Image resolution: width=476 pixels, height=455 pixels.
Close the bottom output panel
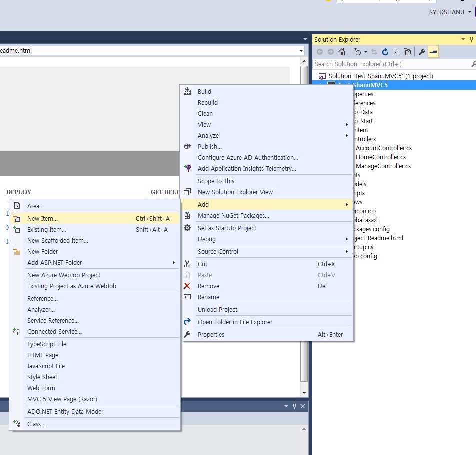pyautogui.click(x=303, y=406)
